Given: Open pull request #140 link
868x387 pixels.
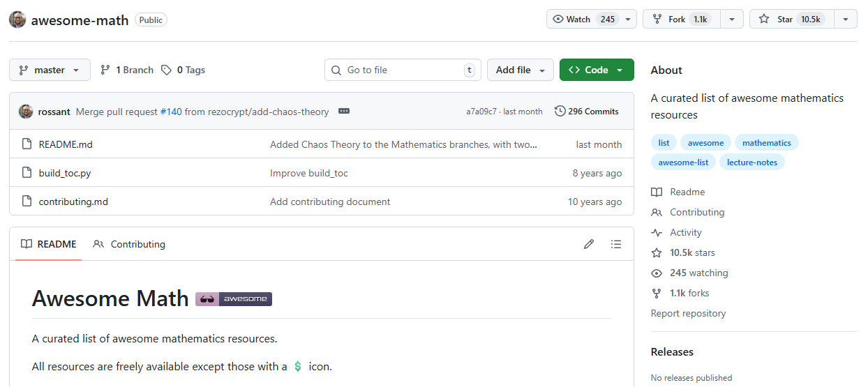Looking at the screenshot, I should pos(171,112).
